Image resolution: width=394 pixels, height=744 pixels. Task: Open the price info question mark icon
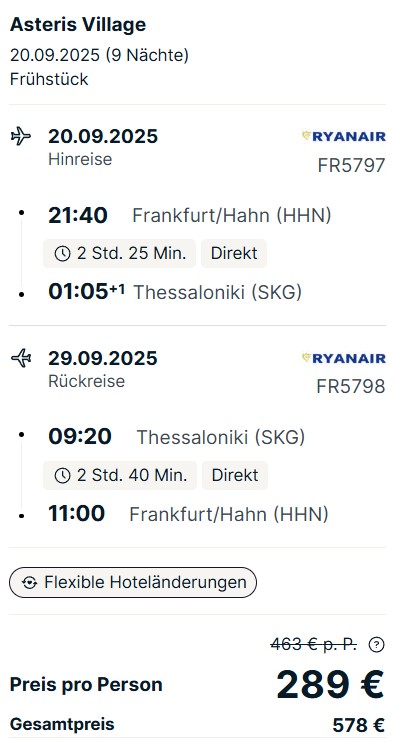tap(376, 645)
